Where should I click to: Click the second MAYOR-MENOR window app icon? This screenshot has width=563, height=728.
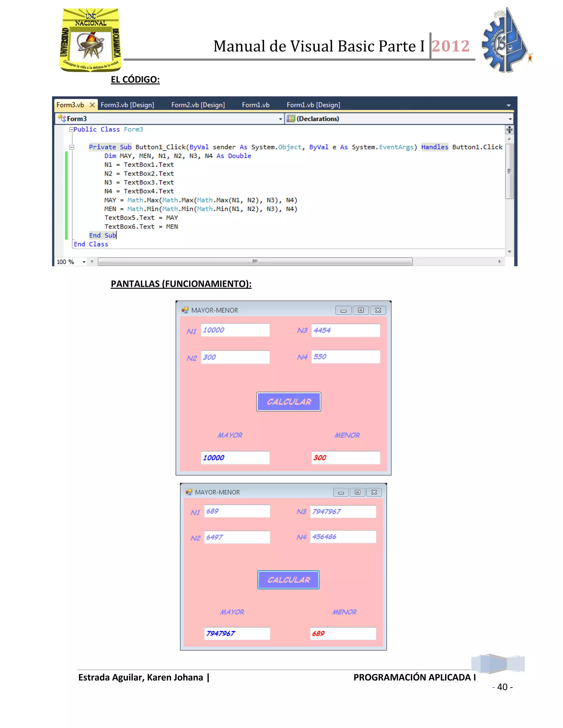pyautogui.click(x=189, y=492)
